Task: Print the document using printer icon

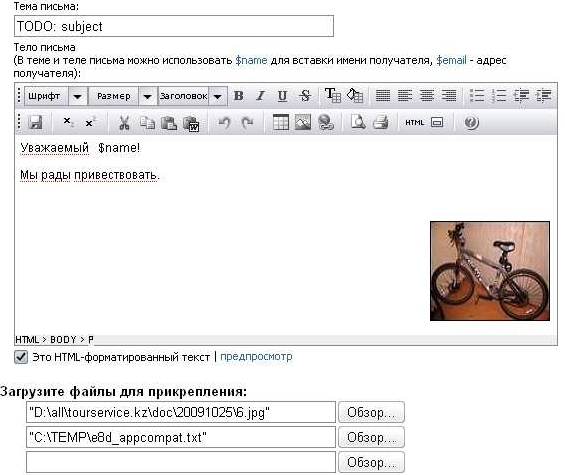Action: coord(380,123)
